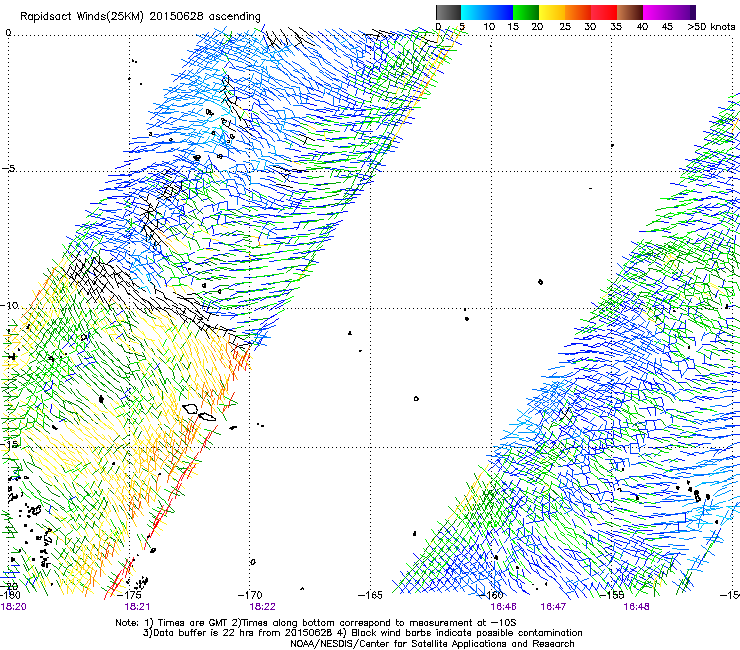Click the longitude label '-155'
The width and height of the screenshot is (740, 650).
(x=612, y=595)
